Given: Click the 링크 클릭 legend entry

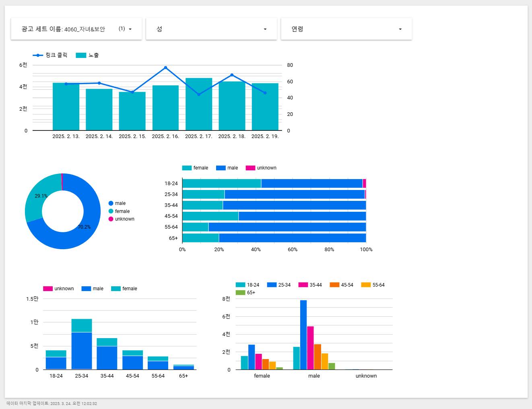Looking at the screenshot, I should click(x=50, y=55).
